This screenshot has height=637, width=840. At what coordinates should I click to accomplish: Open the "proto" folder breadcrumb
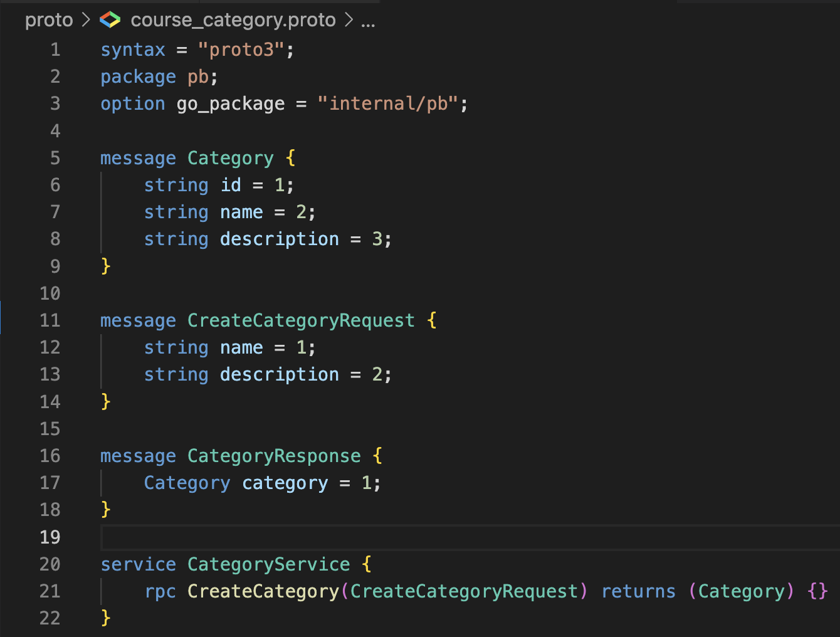(49, 19)
